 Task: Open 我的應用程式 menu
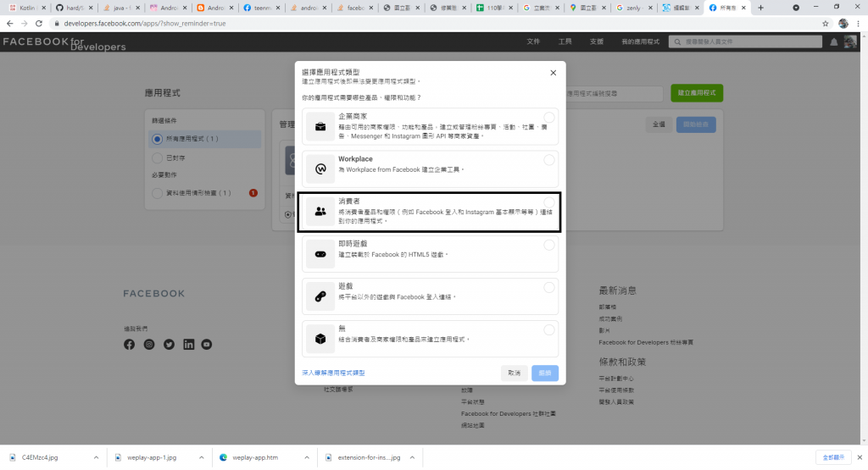click(640, 41)
